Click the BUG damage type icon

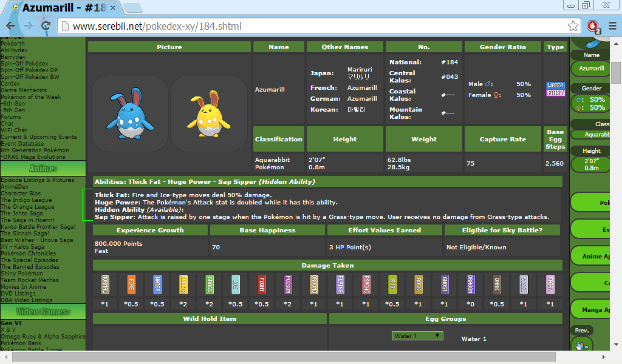coord(392,284)
